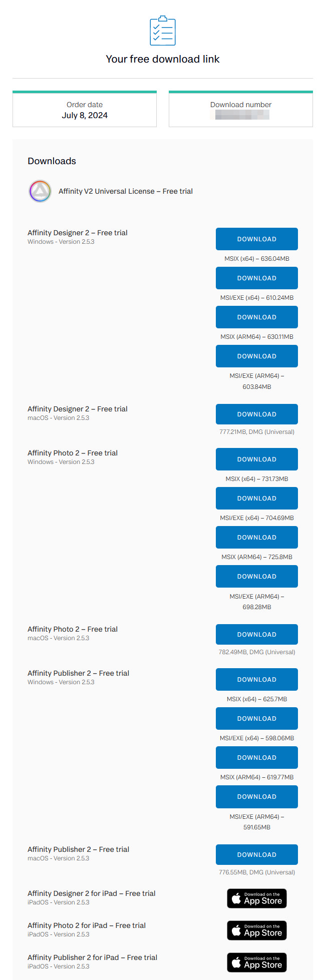The image size is (322, 980).
Task: Download Affinity Photo 2 MSIX ARM64 build
Action: [257, 538]
